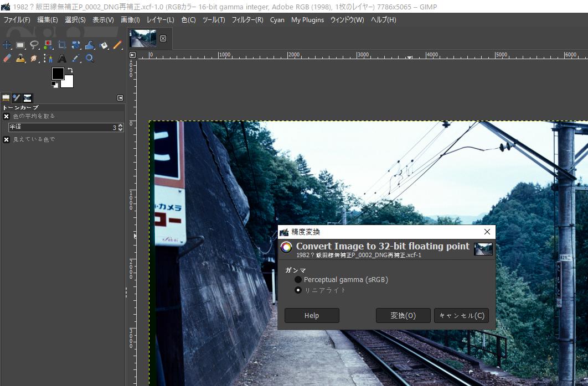Click the GIMP icon in the title bar
Screen dimensions: 588x386
[5, 7]
